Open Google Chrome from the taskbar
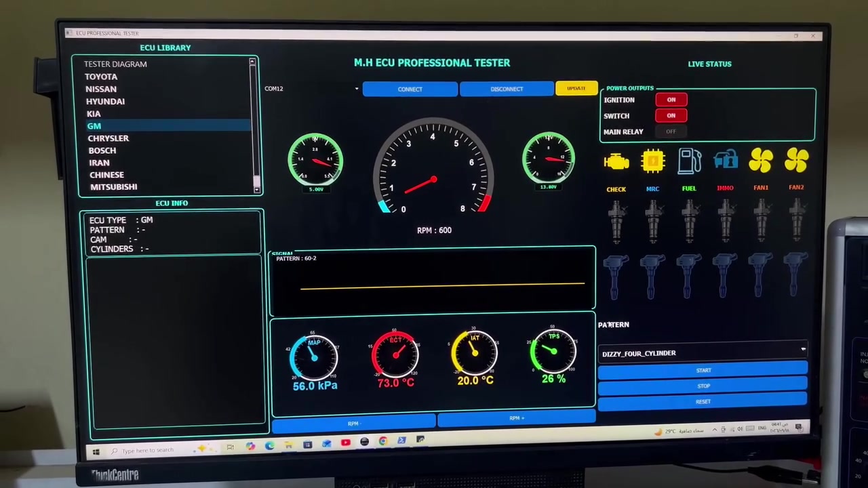 (383, 441)
